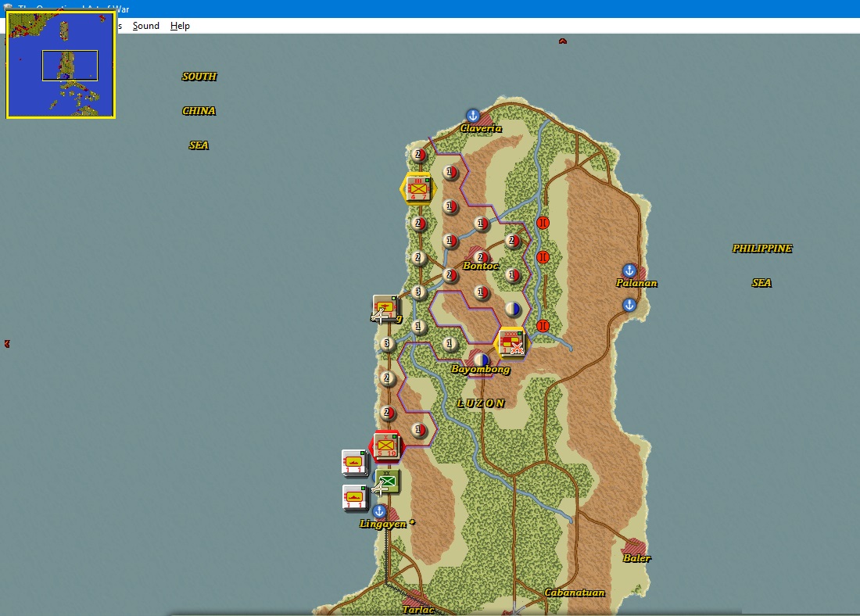Click the topmost red II marker on the river
860x616 pixels.
543,223
